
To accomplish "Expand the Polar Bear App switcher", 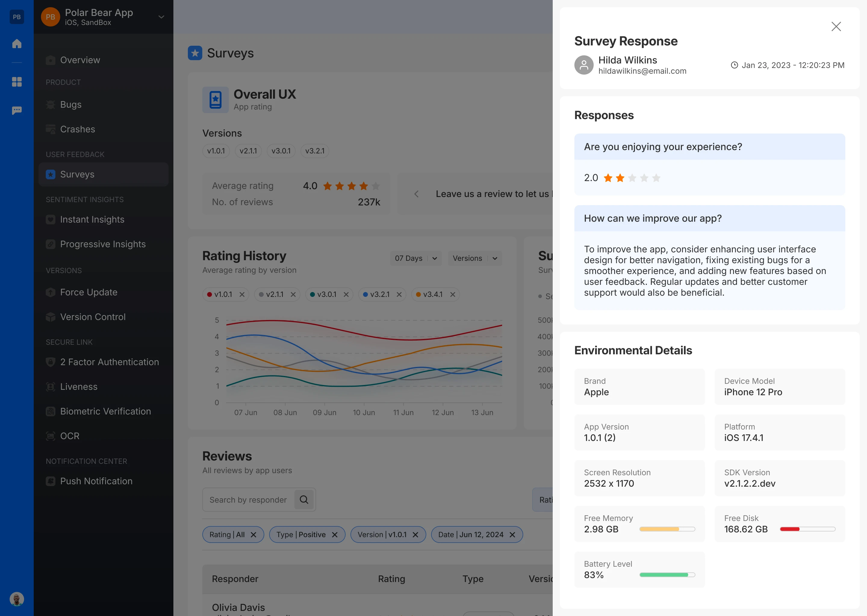I will [161, 17].
